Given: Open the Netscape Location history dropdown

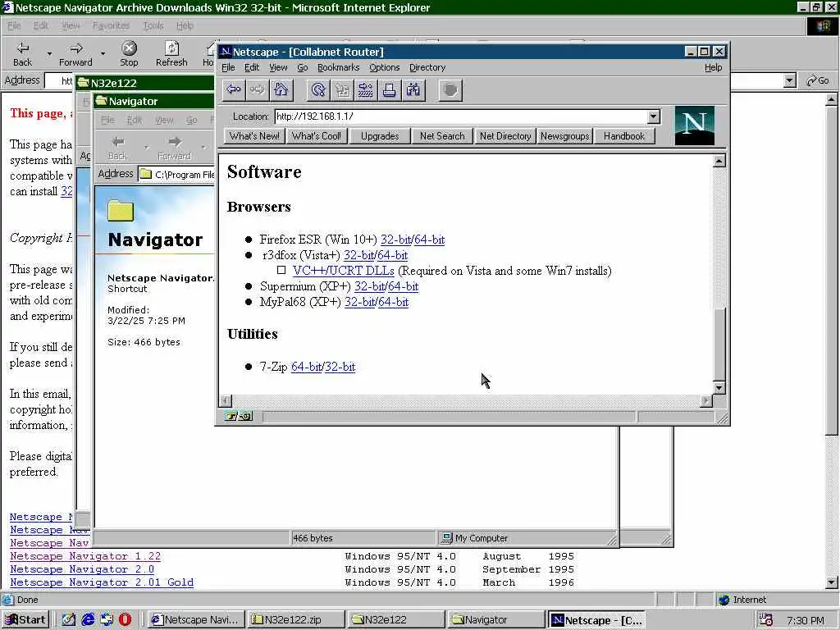Looking at the screenshot, I should coord(653,116).
